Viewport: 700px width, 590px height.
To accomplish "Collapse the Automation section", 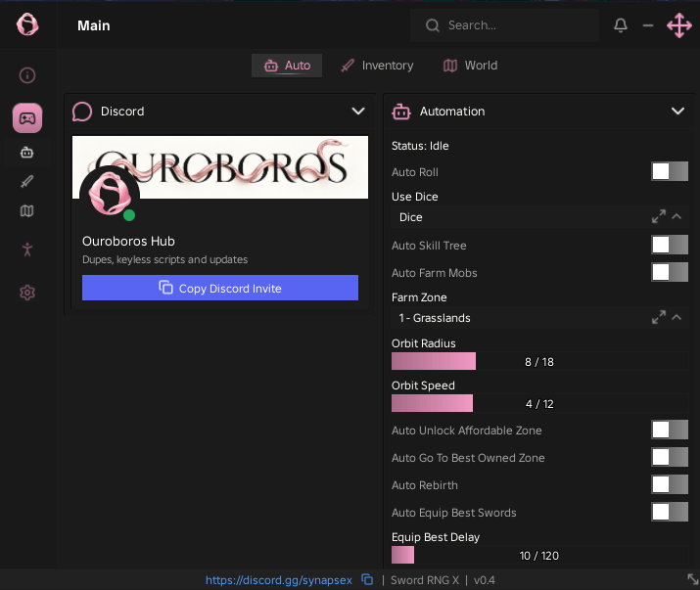I will click(677, 112).
